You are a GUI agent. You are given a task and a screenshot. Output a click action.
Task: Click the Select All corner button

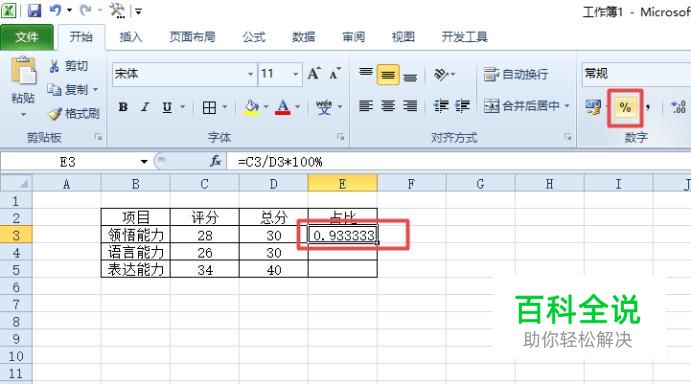(x=16, y=183)
